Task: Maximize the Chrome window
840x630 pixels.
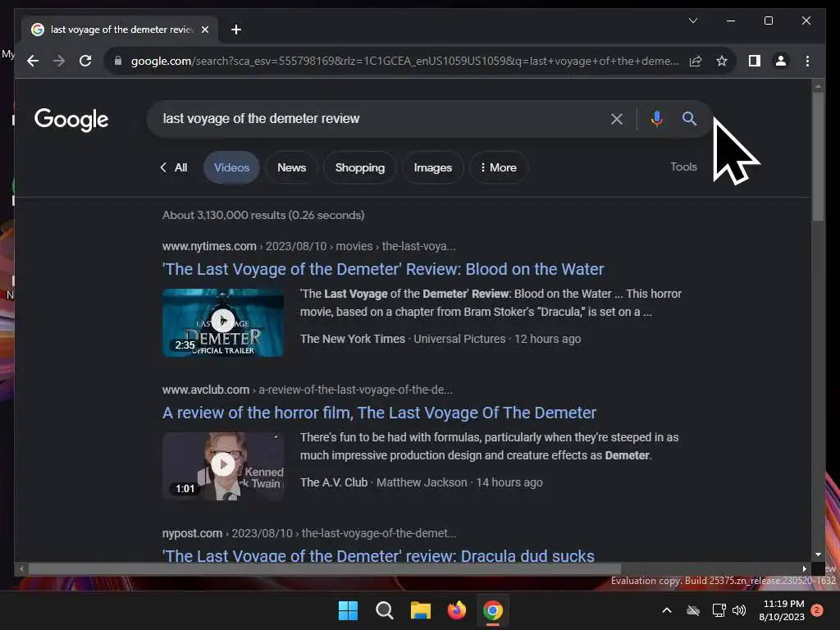Action: click(768, 21)
